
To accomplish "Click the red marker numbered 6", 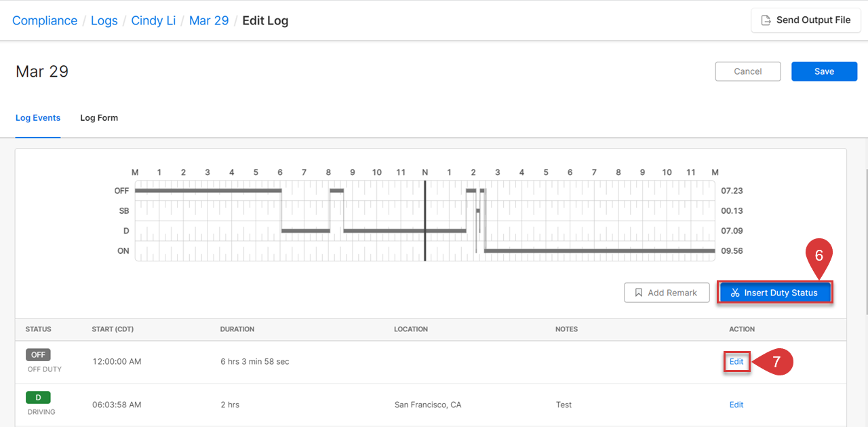I will [818, 257].
